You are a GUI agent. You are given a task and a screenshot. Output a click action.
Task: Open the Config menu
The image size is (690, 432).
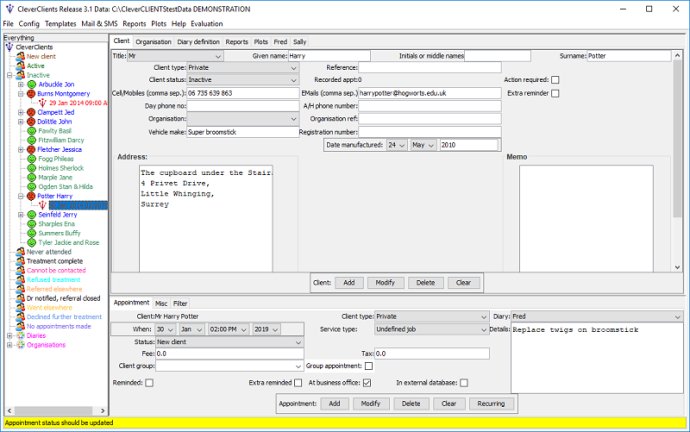(x=29, y=24)
